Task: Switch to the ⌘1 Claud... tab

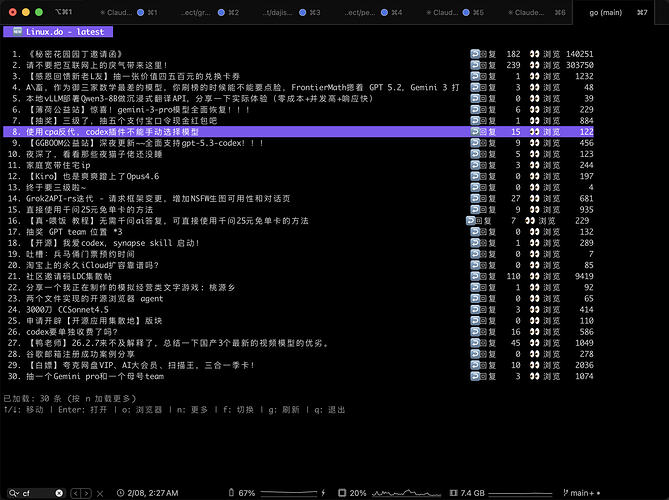Action: coord(128,12)
